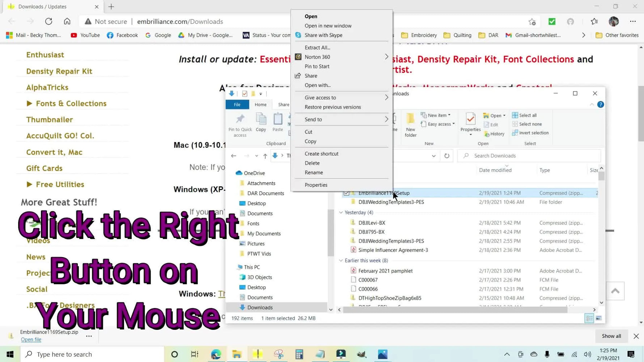Open Properties in Explorer ribbon

click(470, 124)
